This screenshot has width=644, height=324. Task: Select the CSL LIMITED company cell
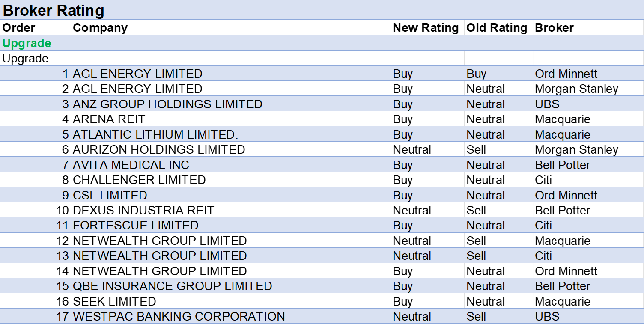110,195
